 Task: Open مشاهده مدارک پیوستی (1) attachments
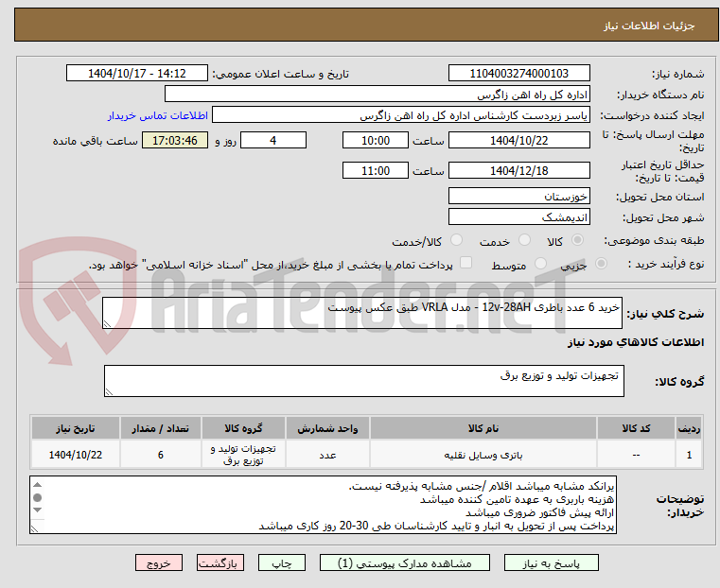tap(405, 562)
